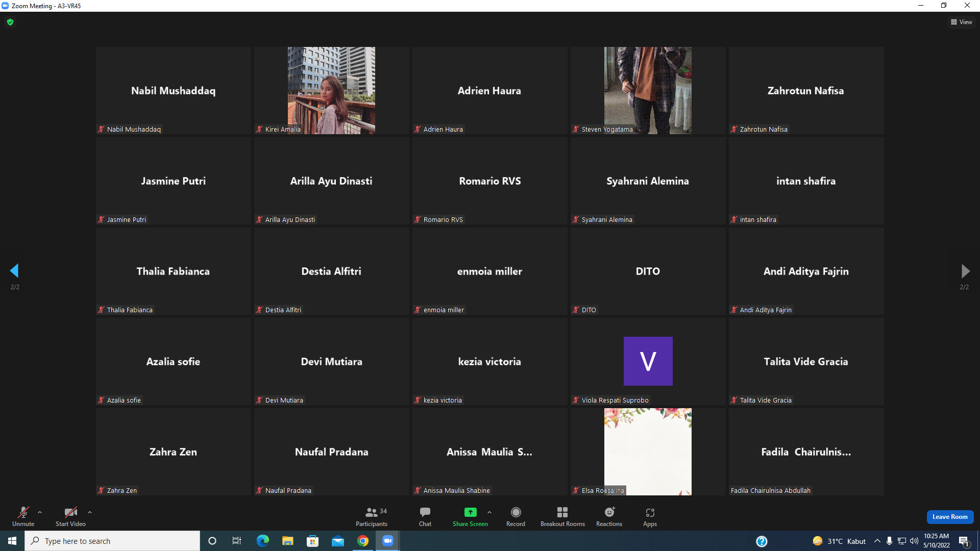Start recording with the Record button

(516, 516)
